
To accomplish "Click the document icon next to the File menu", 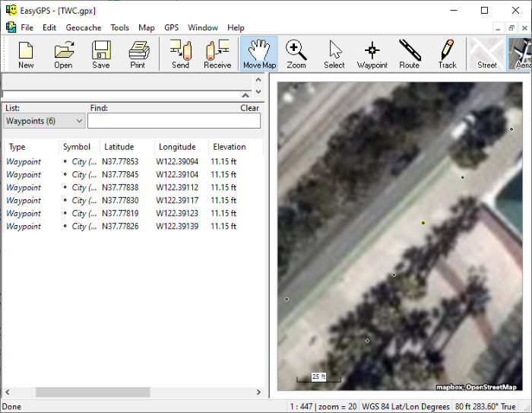I will pyautogui.click(x=11, y=27).
